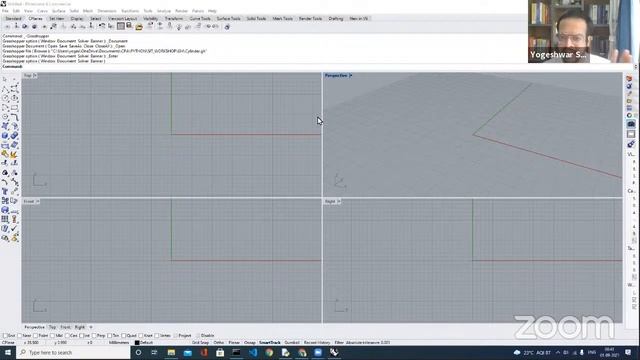
Task: Open File Explorer from taskbar
Action: tap(171, 352)
